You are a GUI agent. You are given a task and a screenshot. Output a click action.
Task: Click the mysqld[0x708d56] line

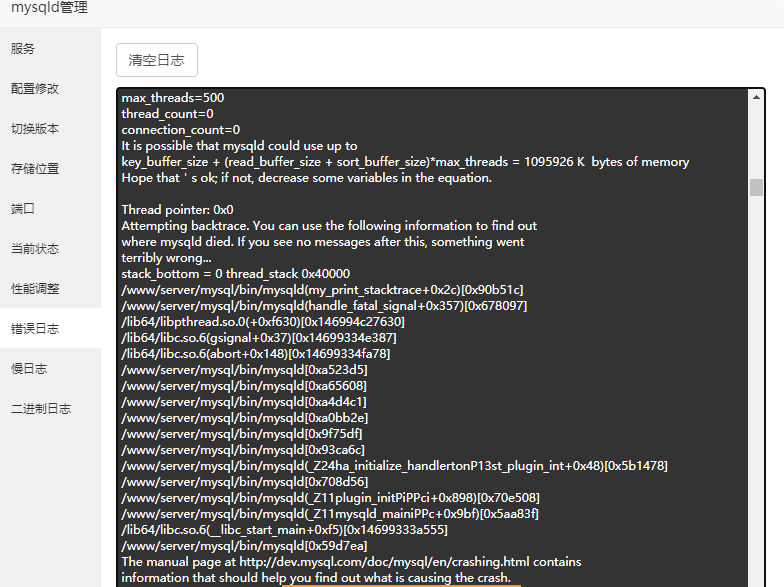click(x=244, y=482)
